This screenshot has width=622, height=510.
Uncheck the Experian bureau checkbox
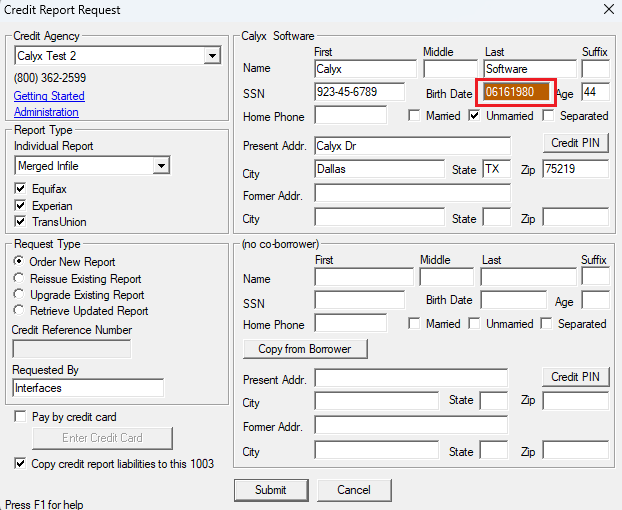pos(20,205)
